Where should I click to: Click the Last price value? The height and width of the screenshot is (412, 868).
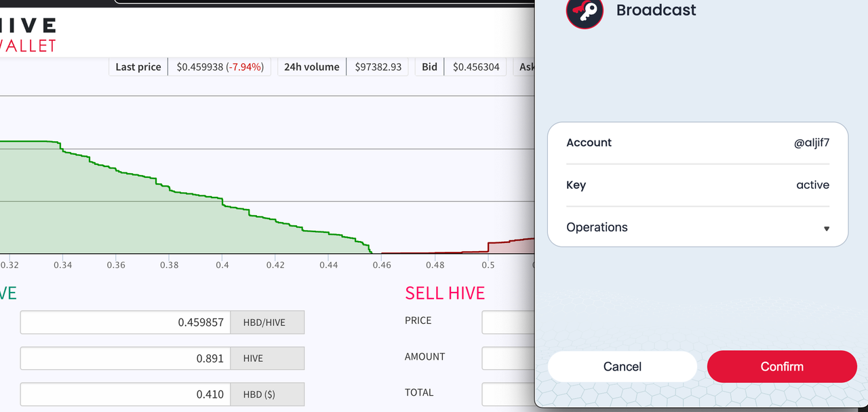tap(220, 67)
